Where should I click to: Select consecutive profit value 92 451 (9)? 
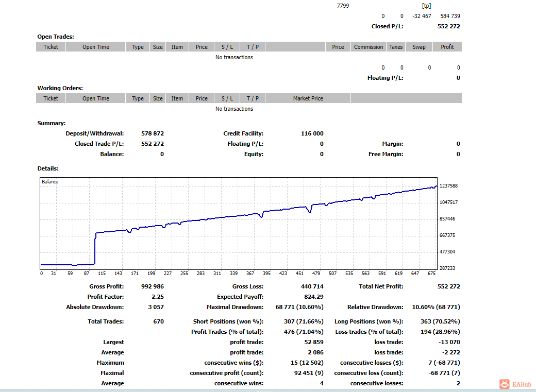[309, 373]
